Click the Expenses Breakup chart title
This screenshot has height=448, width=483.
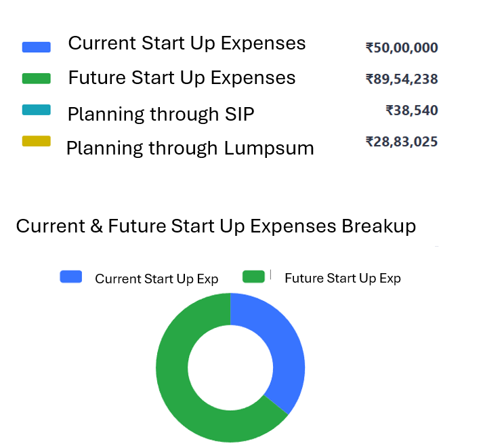pos(215,226)
